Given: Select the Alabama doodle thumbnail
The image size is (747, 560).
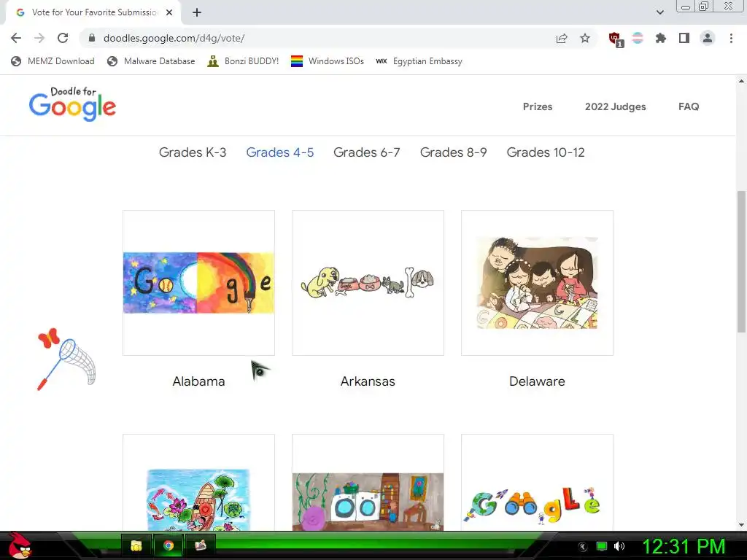Looking at the screenshot, I should pos(198,283).
